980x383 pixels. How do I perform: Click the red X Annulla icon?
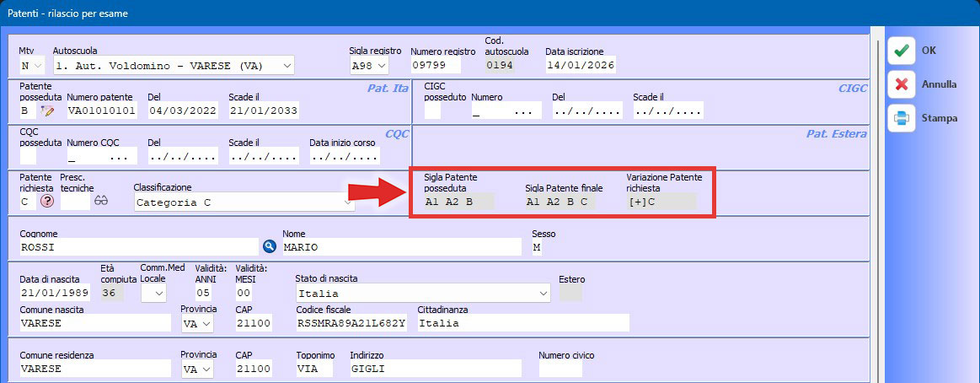(x=901, y=84)
